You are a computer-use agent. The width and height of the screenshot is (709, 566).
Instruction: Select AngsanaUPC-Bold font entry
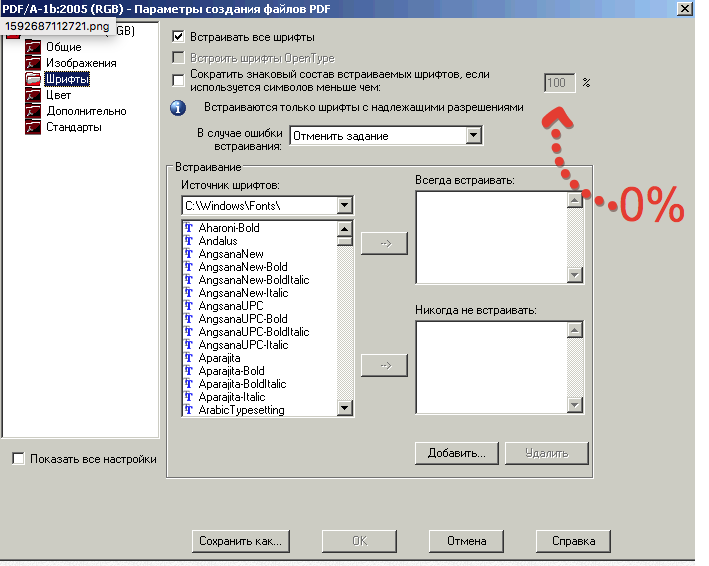tap(243, 319)
